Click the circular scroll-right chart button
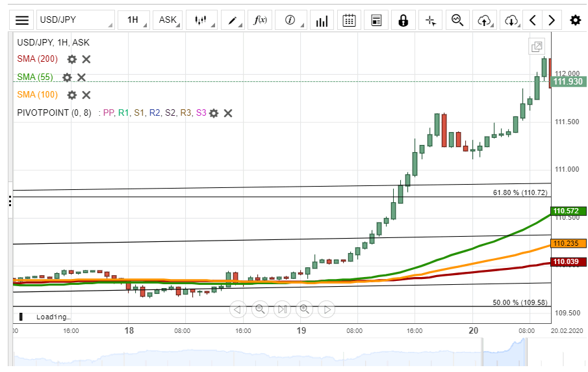 (327, 310)
